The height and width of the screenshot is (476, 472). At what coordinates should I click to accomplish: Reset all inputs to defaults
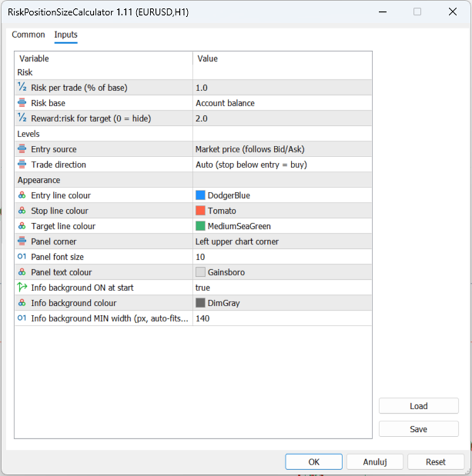(x=435, y=462)
